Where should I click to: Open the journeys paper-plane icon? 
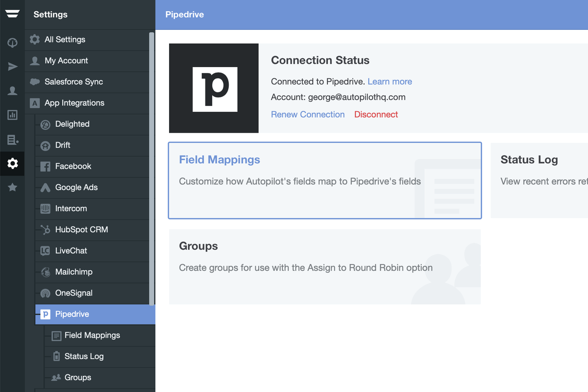click(x=12, y=67)
